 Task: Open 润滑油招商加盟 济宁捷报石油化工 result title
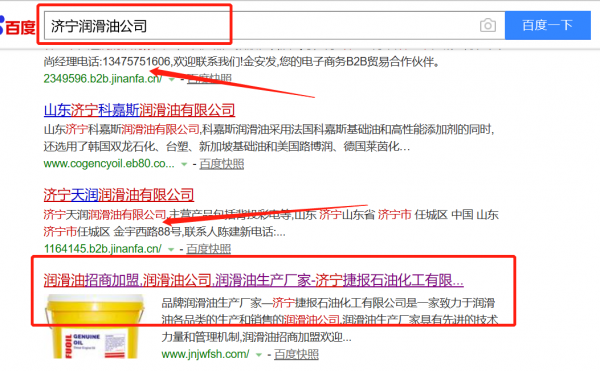(x=253, y=280)
